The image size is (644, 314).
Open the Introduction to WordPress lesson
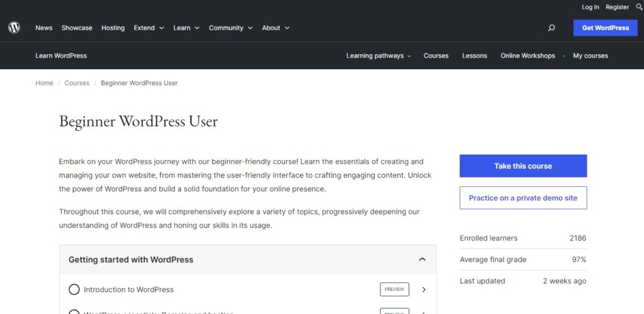[128, 289]
